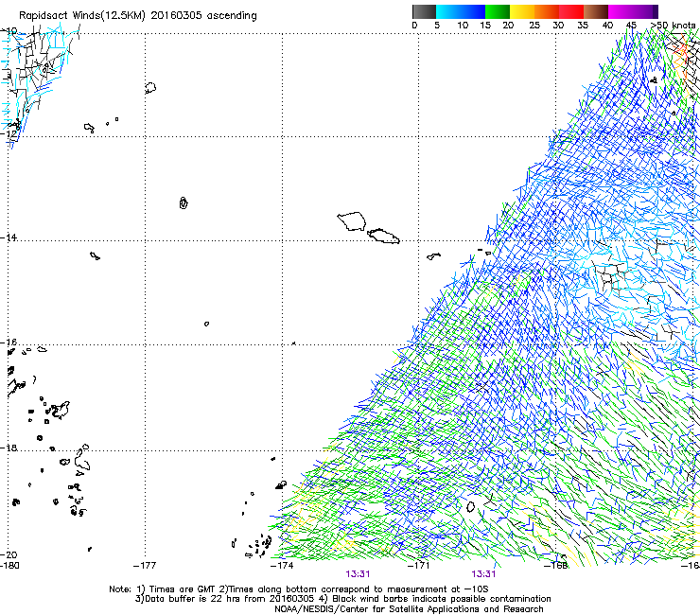Click the '40' scale label under color bar
Screen dimensions: 700x615
pyautogui.click(x=607, y=26)
